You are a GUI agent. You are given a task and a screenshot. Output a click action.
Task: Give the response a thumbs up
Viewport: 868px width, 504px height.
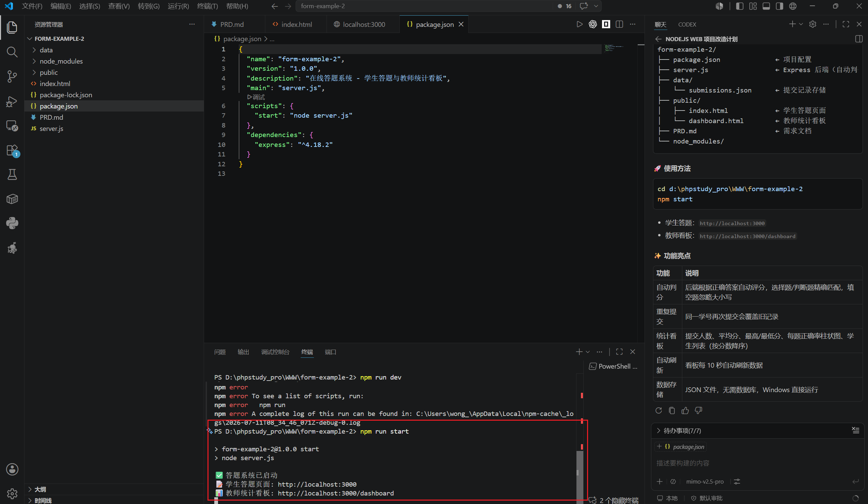tap(685, 410)
